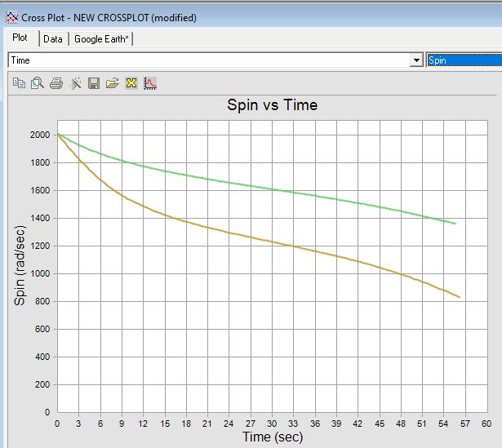Switch to the Plot tab

(x=20, y=38)
